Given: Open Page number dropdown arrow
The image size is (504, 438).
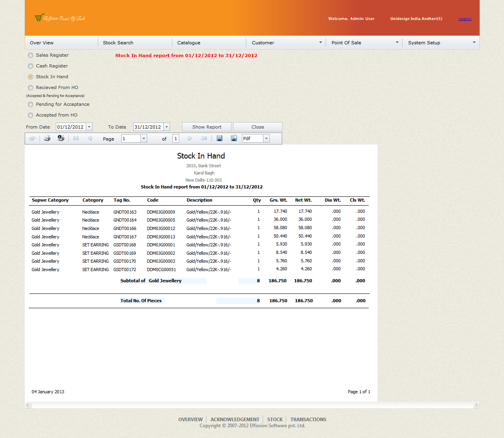Looking at the screenshot, I should [144, 139].
